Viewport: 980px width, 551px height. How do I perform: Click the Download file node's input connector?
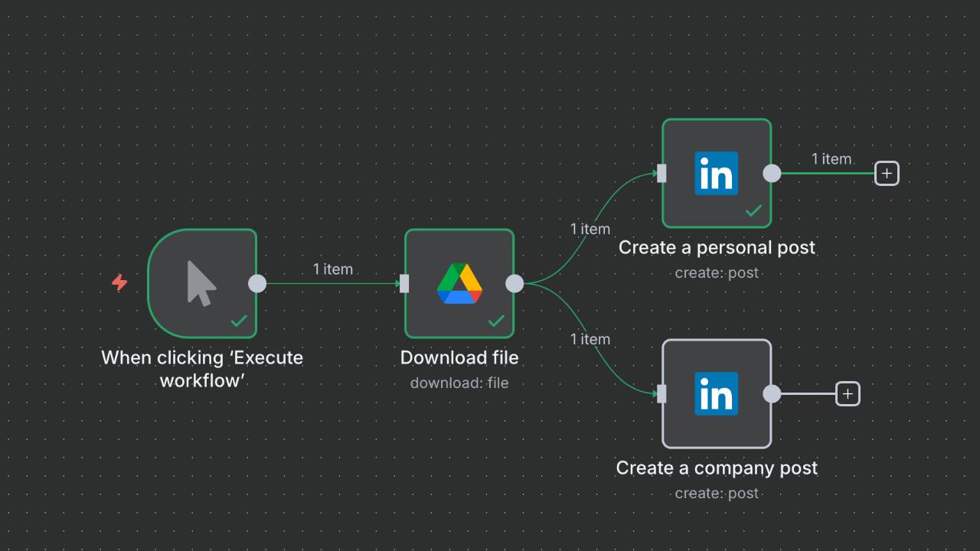[404, 283]
